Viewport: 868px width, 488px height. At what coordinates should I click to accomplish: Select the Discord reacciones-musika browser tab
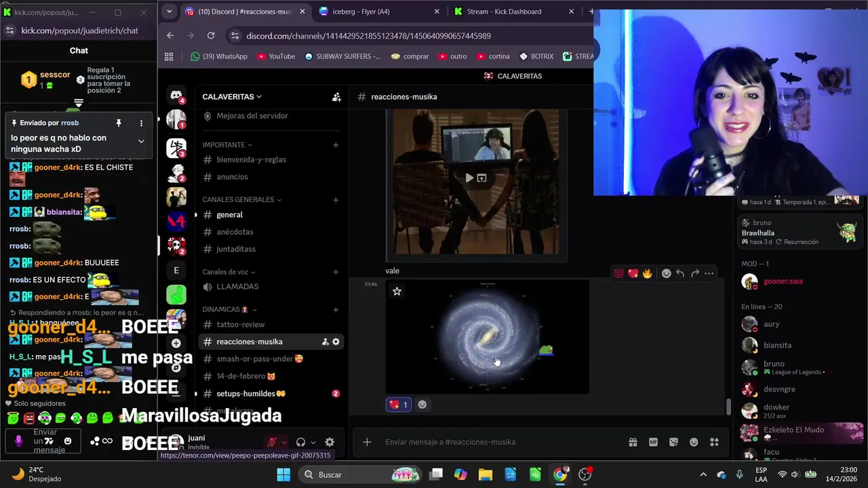244,12
